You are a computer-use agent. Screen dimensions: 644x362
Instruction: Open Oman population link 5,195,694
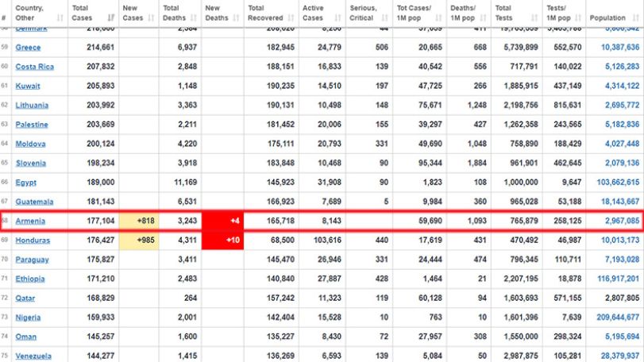[622, 337]
